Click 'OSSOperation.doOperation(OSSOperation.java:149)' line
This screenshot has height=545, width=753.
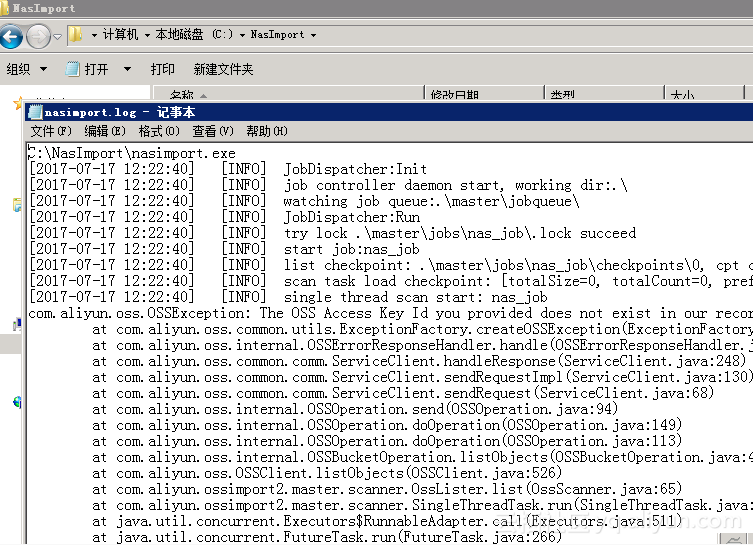387,425
